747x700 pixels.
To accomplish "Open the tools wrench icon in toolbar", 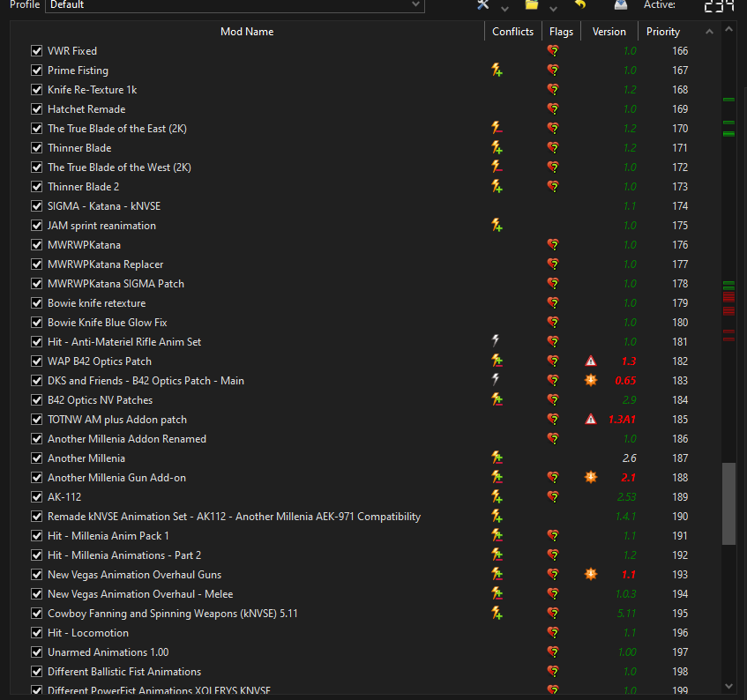I will coord(483,4).
